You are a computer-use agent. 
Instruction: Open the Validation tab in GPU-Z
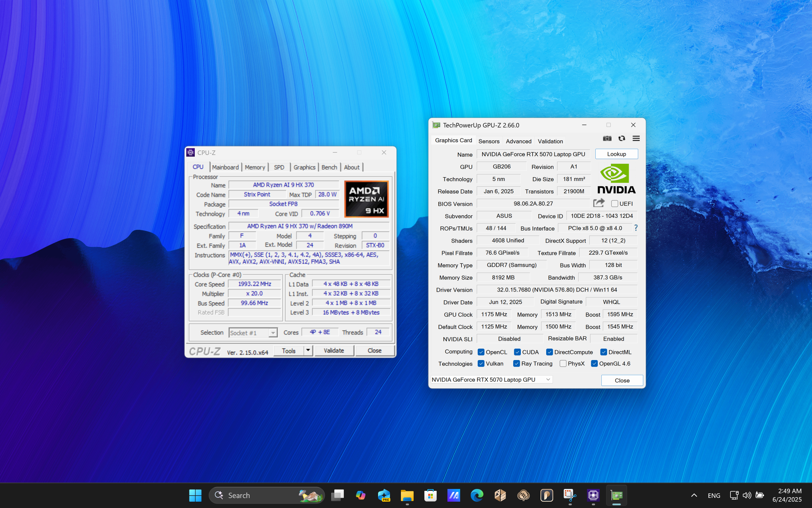(550, 141)
